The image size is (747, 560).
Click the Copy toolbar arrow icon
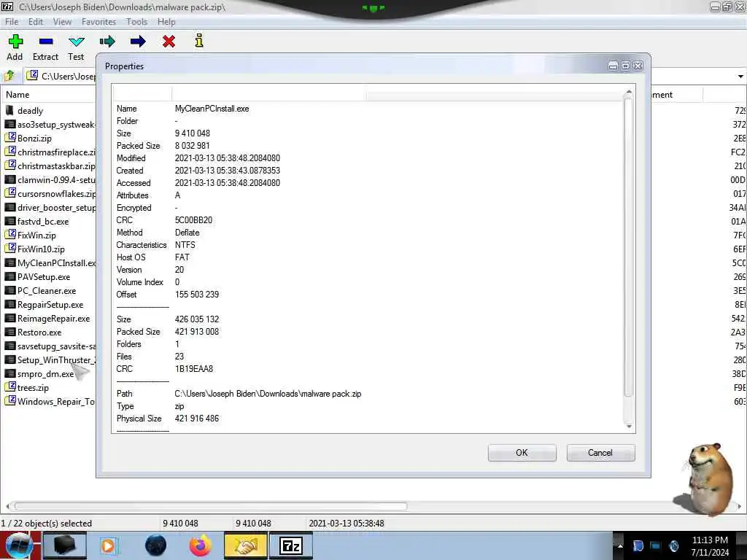click(x=107, y=42)
